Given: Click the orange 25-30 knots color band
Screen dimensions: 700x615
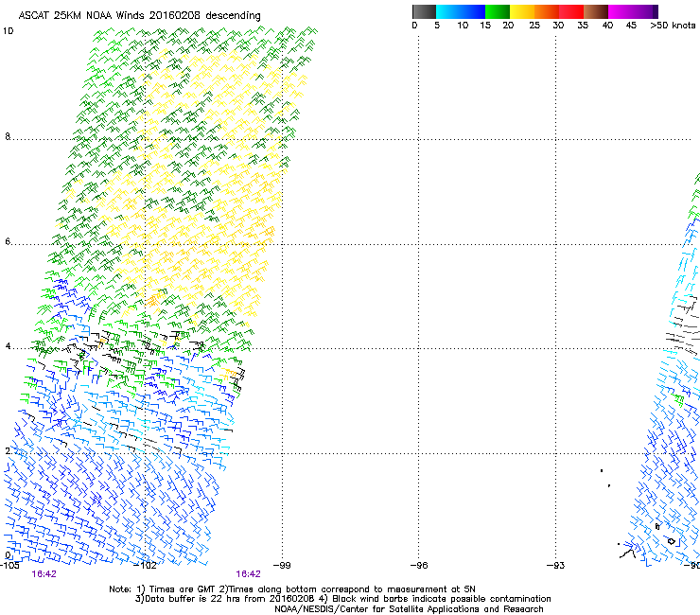Looking at the screenshot, I should 547,11.
